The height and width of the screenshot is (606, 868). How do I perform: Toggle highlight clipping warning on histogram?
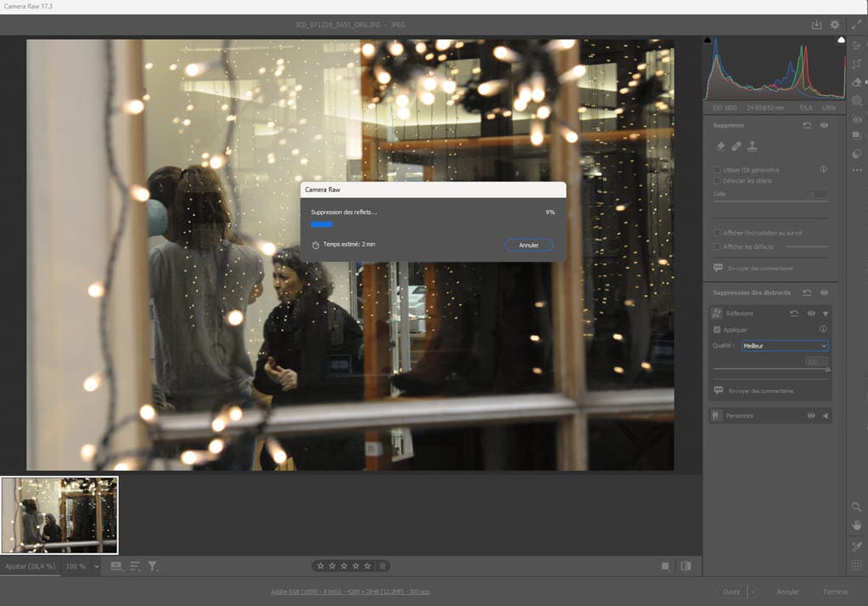coord(842,40)
